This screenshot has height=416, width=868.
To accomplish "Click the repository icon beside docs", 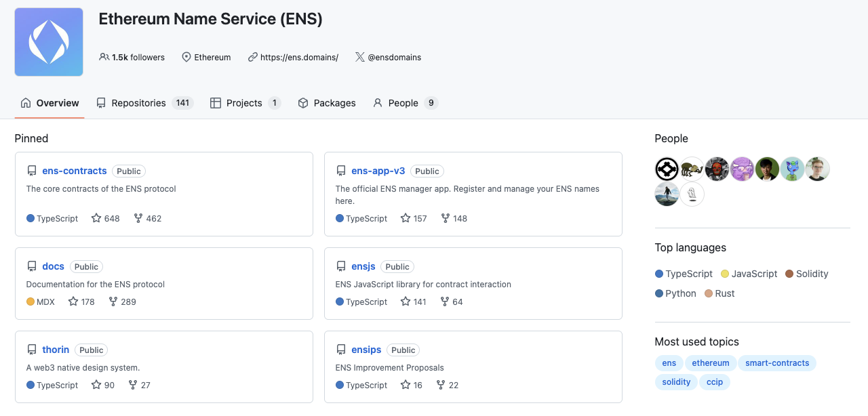I will click(32, 267).
